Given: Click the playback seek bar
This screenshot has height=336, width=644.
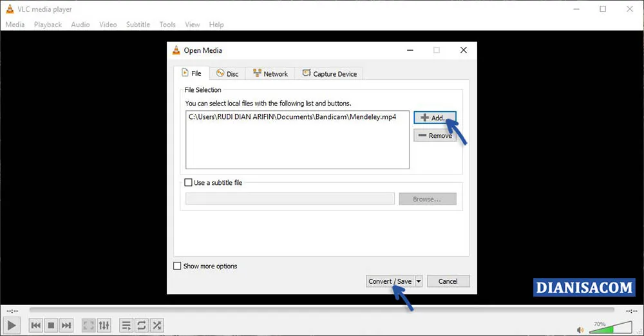Looking at the screenshot, I should point(321,310).
